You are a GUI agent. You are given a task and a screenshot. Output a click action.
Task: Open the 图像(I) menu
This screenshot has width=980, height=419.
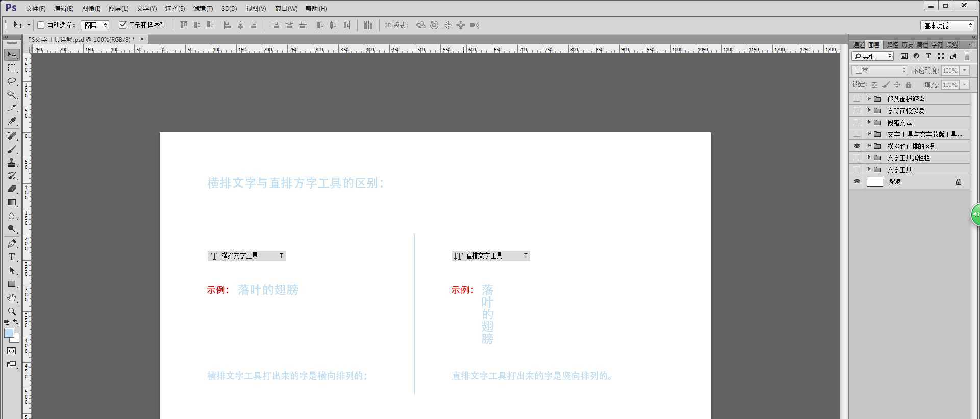click(x=91, y=9)
